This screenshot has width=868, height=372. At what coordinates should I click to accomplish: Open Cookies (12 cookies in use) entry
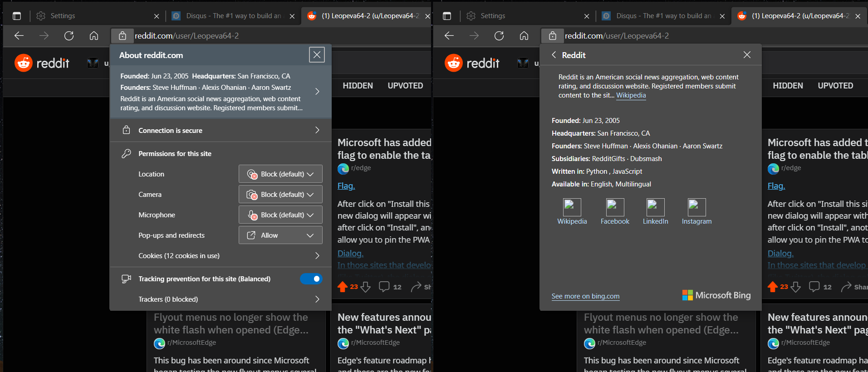(221, 256)
